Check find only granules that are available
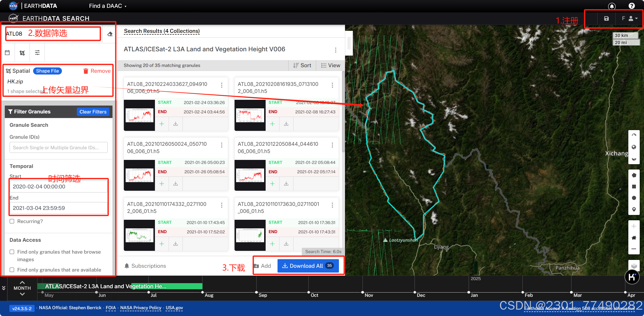The image size is (644, 316). [x=12, y=270]
